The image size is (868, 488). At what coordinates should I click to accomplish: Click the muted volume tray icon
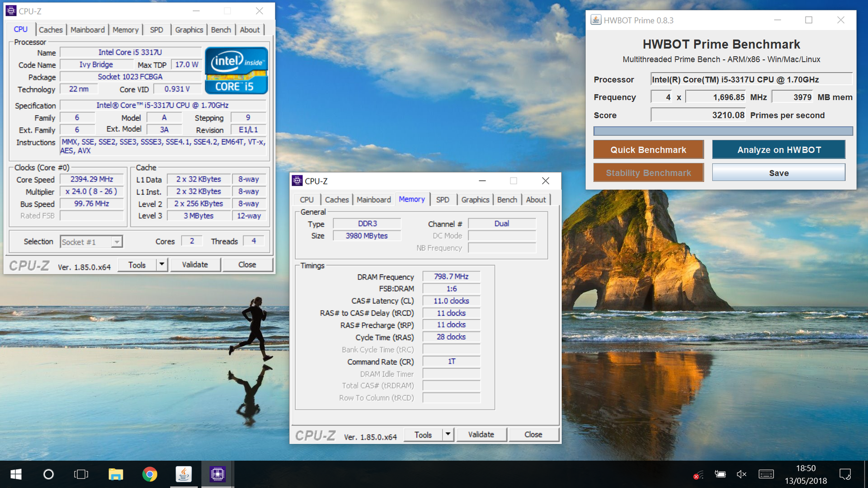pos(741,474)
